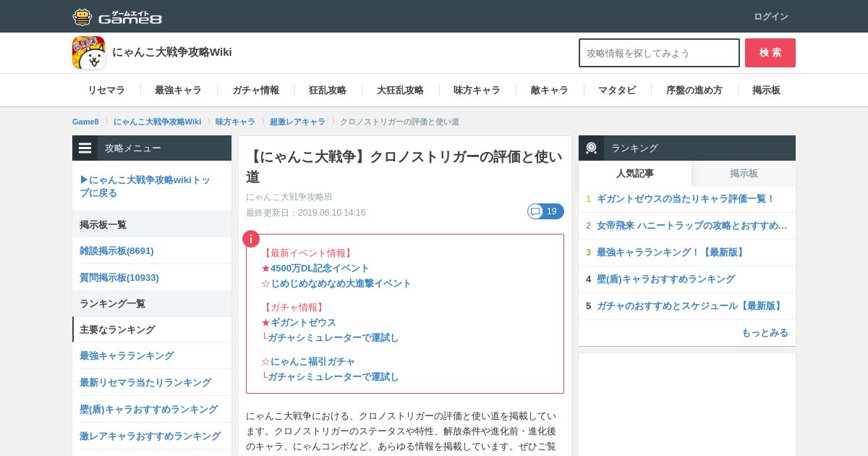
Task: Open the ギガントゼウス gacha link
Action: [x=303, y=322]
